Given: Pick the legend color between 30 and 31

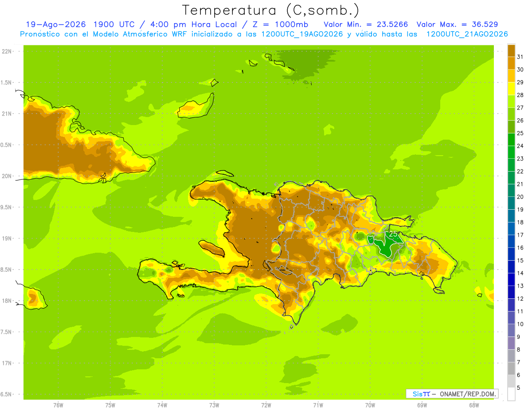Looking at the screenshot, I should coord(511,63).
